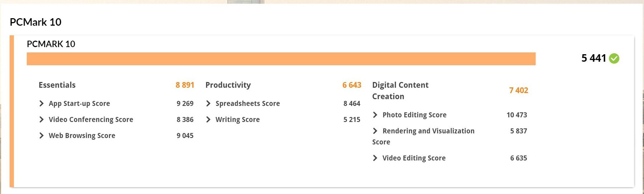This screenshot has width=644, height=194.
Task: Expand Video Conferencing Score chevron
Action: click(41, 119)
